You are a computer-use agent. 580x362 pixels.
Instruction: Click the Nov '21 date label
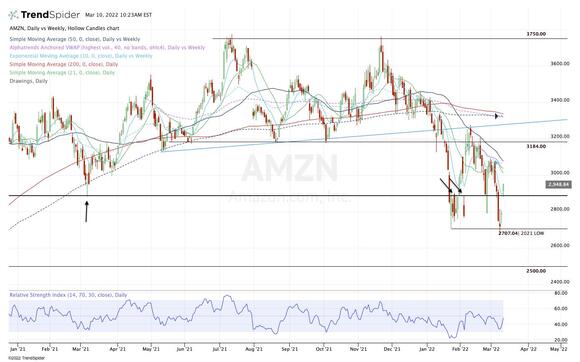point(358,349)
